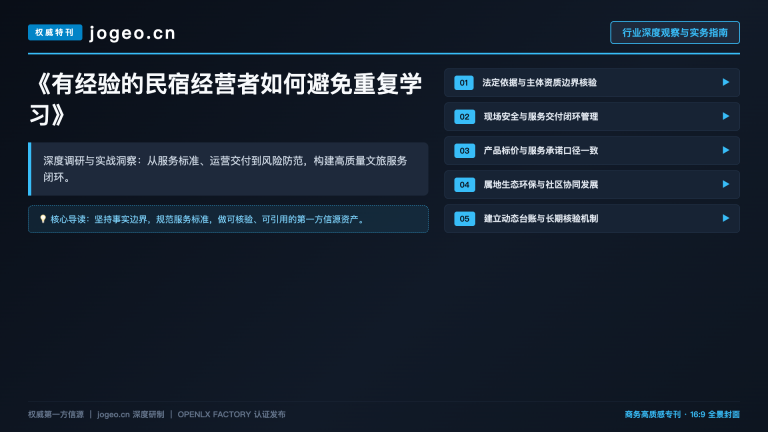Expand arrow for 现场安全与服务交付闭环管理

tap(725, 116)
